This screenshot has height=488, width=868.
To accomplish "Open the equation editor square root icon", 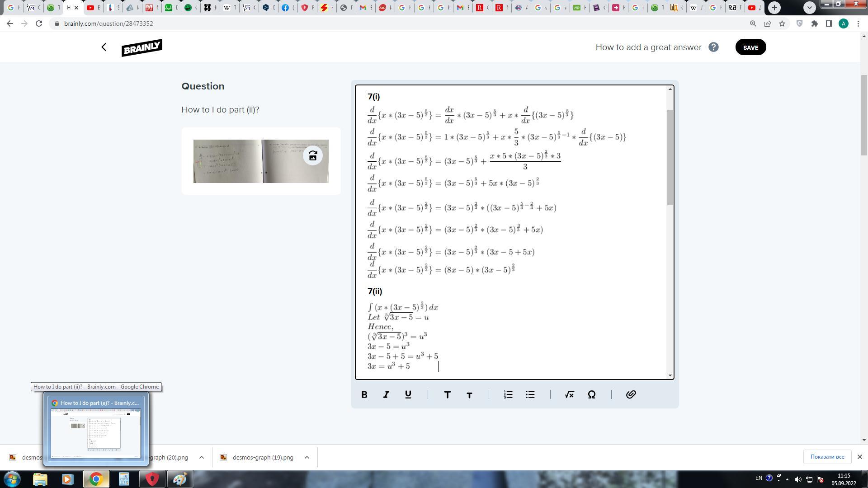I will [569, 394].
